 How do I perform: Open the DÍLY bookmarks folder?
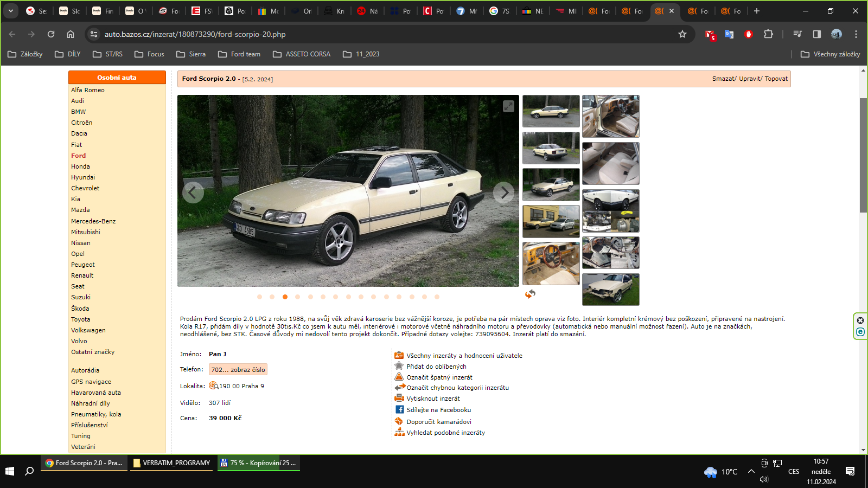(x=68, y=54)
